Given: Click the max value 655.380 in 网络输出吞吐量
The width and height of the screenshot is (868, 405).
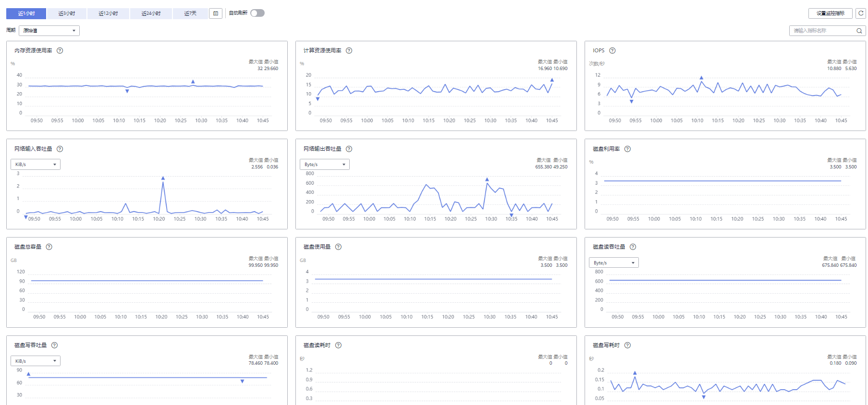Looking at the screenshot, I should pos(544,167).
